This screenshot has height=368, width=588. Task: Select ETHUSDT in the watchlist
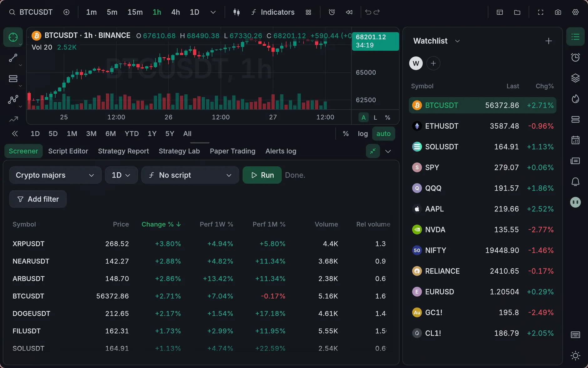[483, 126]
